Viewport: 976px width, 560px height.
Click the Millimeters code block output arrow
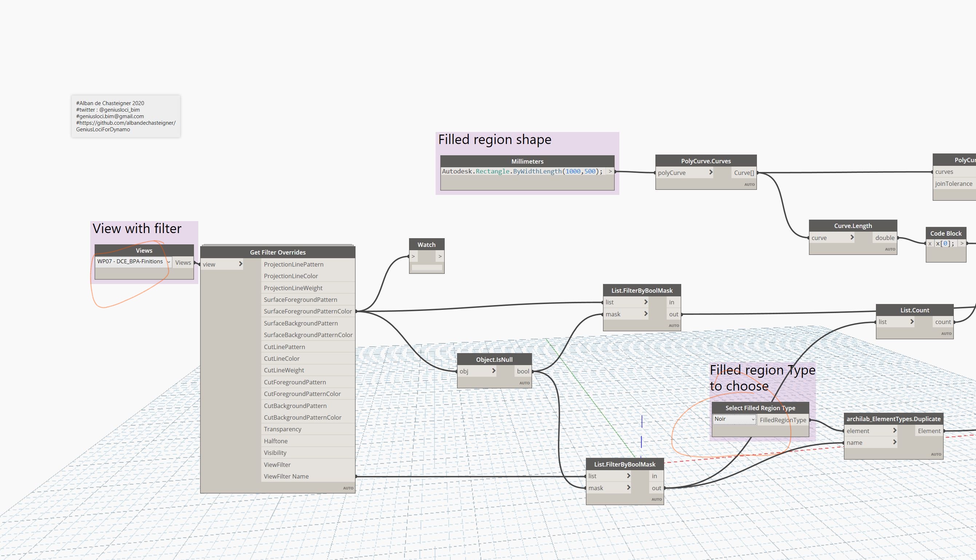pyautogui.click(x=610, y=171)
